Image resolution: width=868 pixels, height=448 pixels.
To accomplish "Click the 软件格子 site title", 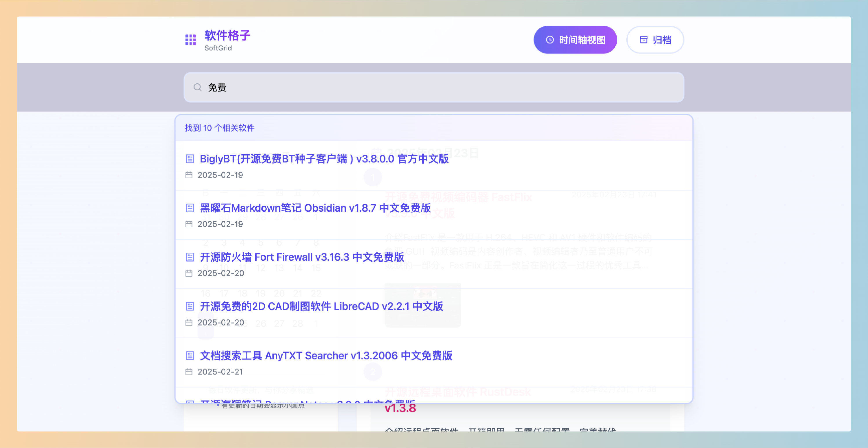I will click(227, 36).
